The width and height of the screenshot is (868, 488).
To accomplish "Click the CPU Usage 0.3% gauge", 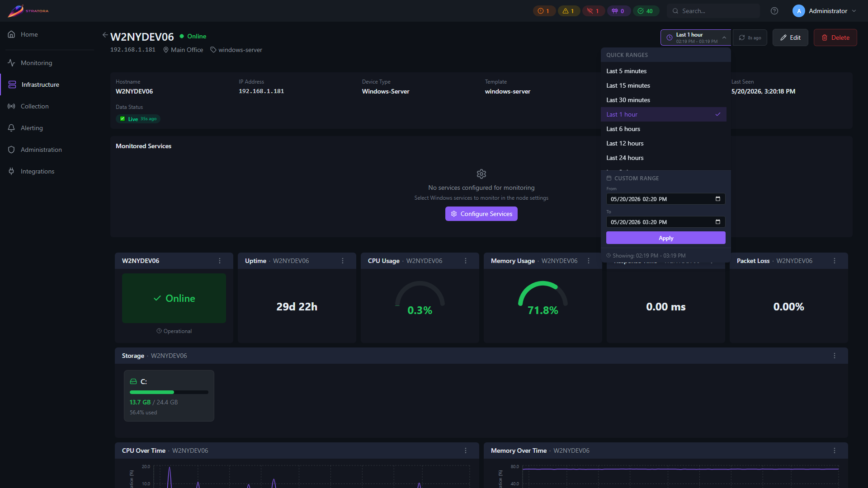I will 420,298.
